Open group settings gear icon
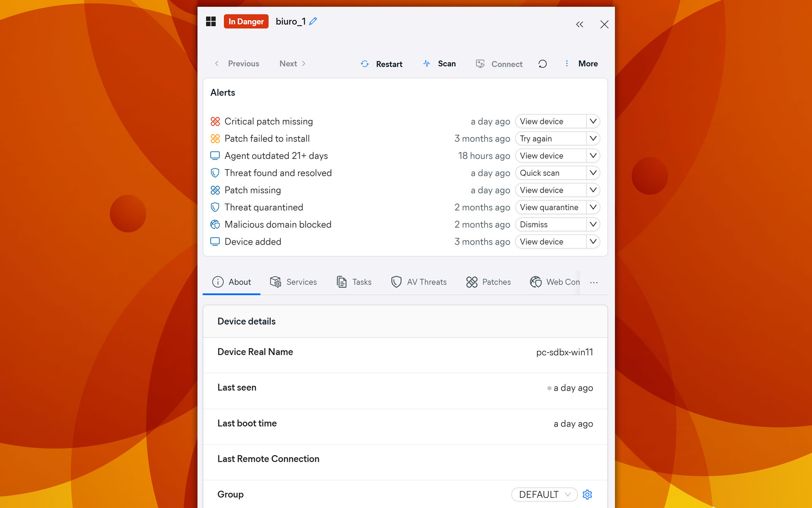Viewport: 812px width, 508px height. [x=587, y=494]
